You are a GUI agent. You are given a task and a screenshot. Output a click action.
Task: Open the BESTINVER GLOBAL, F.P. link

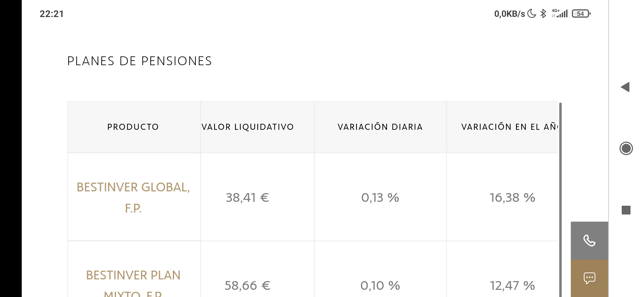coord(133,197)
